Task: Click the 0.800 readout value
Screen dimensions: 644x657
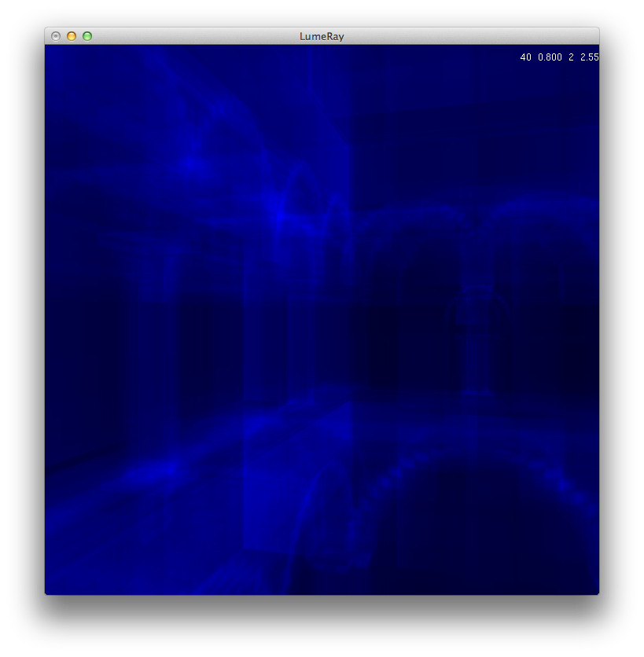Action: 550,57
